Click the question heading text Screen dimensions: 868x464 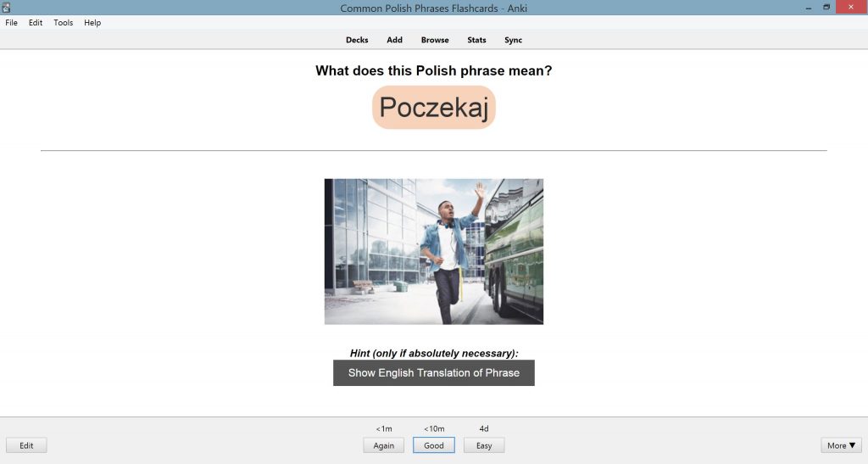434,71
